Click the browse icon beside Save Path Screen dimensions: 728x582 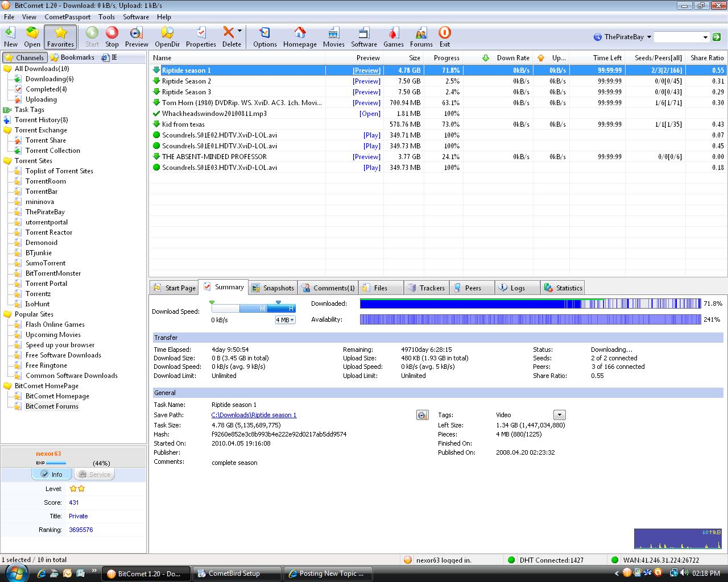[422, 415]
